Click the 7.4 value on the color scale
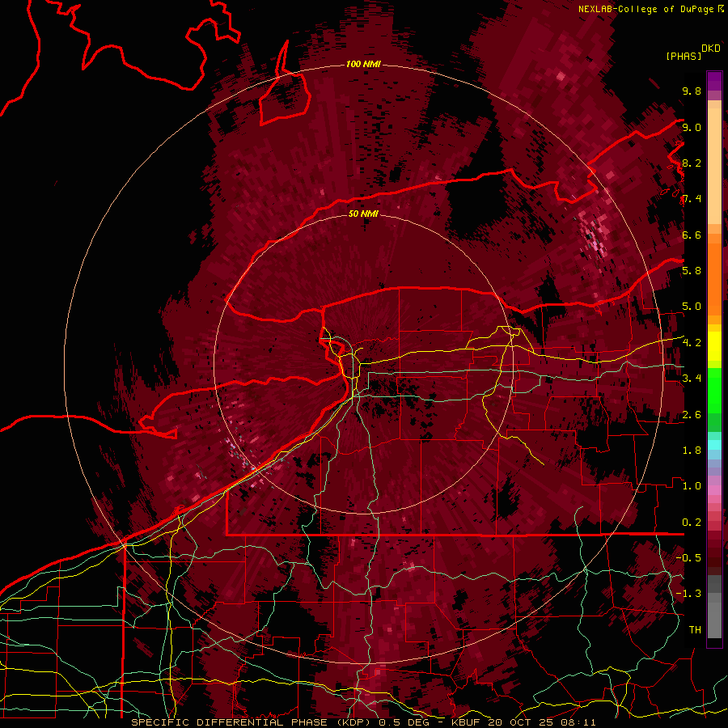 pos(692,199)
